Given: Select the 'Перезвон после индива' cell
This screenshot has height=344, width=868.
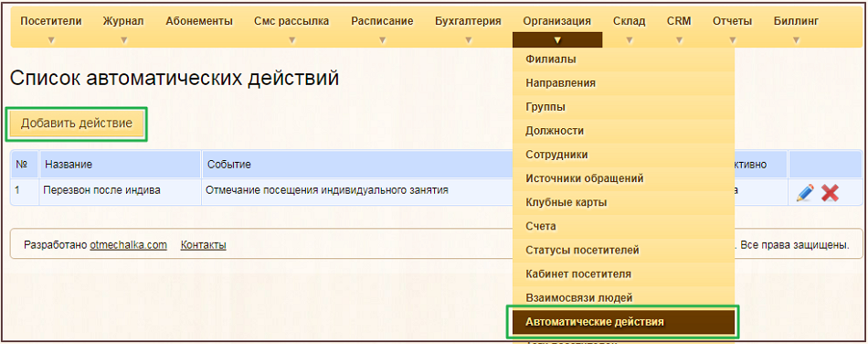Looking at the screenshot, I should pyautogui.click(x=120, y=191).
